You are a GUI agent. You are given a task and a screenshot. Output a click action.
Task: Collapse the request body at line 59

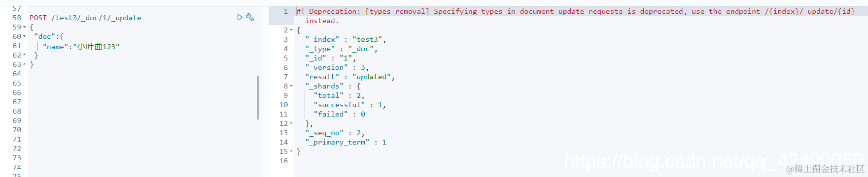25,27
